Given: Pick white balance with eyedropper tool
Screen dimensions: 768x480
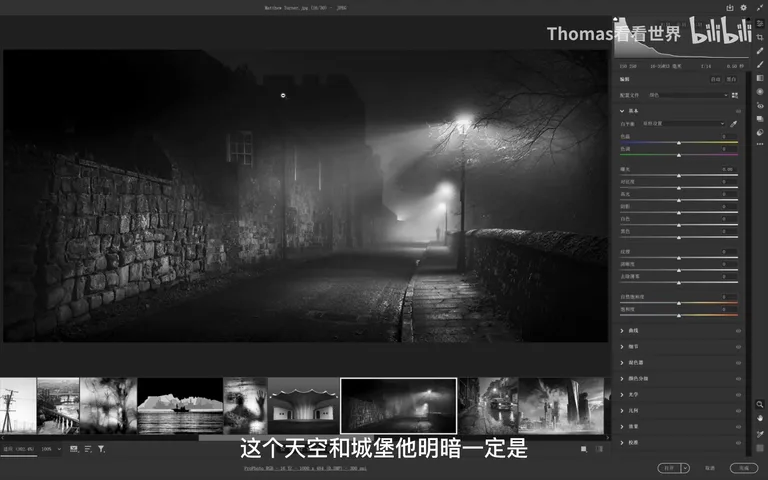Looking at the screenshot, I should click(x=733, y=124).
